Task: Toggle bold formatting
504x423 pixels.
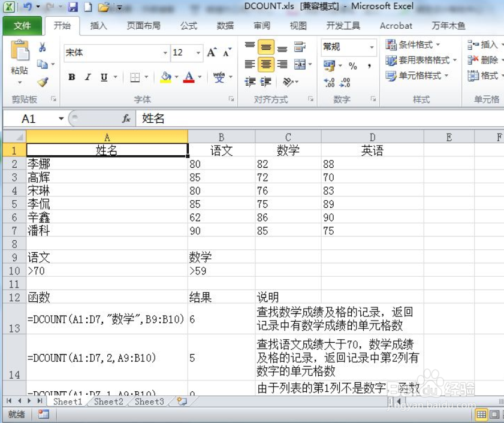Action: (71, 77)
